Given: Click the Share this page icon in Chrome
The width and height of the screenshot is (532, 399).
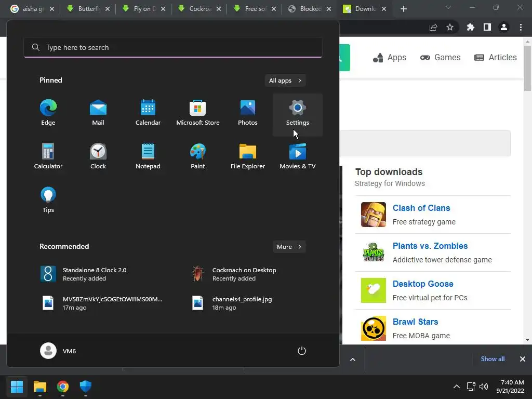Looking at the screenshot, I should [x=433, y=28].
